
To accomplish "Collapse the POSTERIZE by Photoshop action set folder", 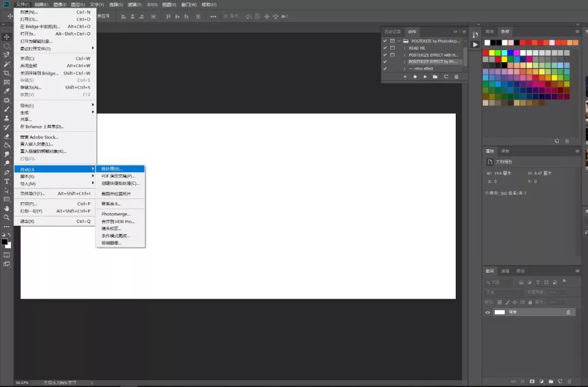I will coord(399,41).
